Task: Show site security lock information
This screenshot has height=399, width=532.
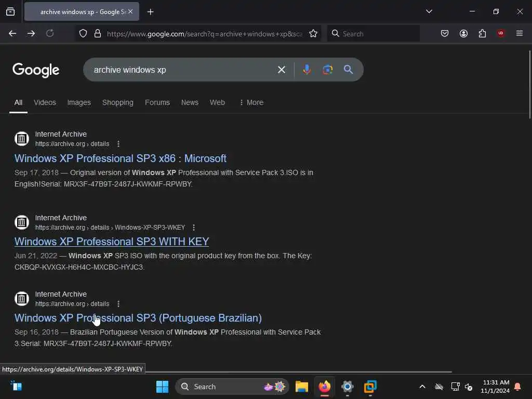Action: coord(98,33)
